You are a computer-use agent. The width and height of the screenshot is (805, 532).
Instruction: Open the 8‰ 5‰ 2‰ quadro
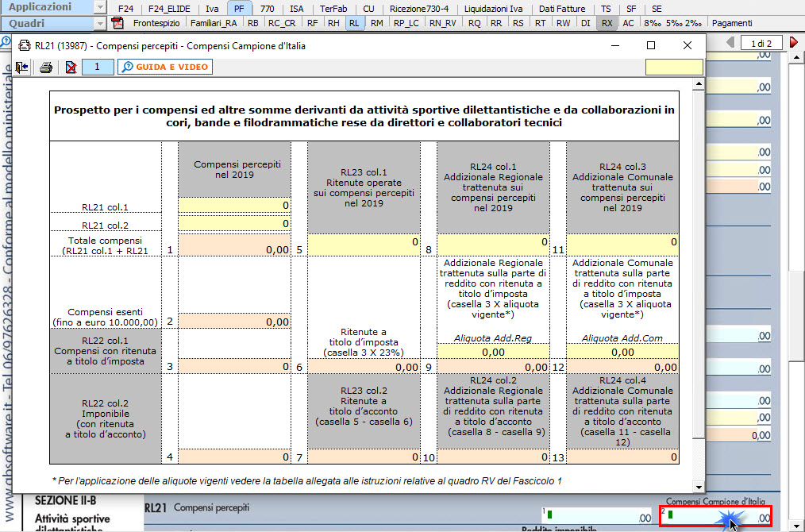[x=673, y=23]
